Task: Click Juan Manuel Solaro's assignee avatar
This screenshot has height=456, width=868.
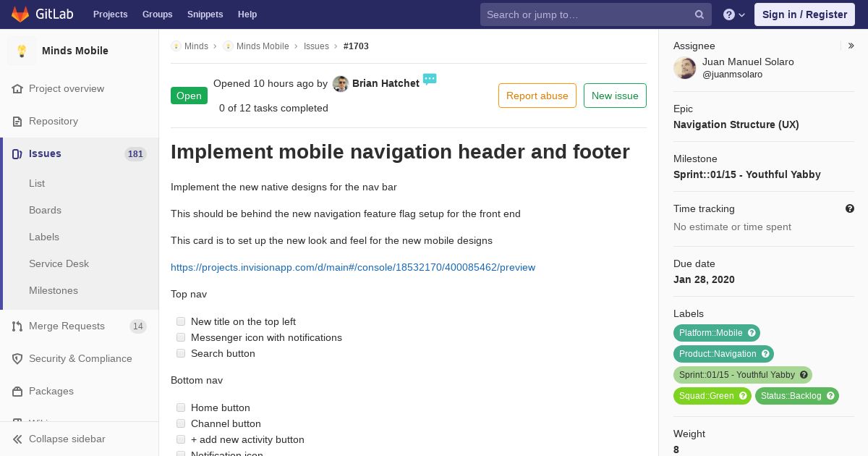Action: pos(685,68)
